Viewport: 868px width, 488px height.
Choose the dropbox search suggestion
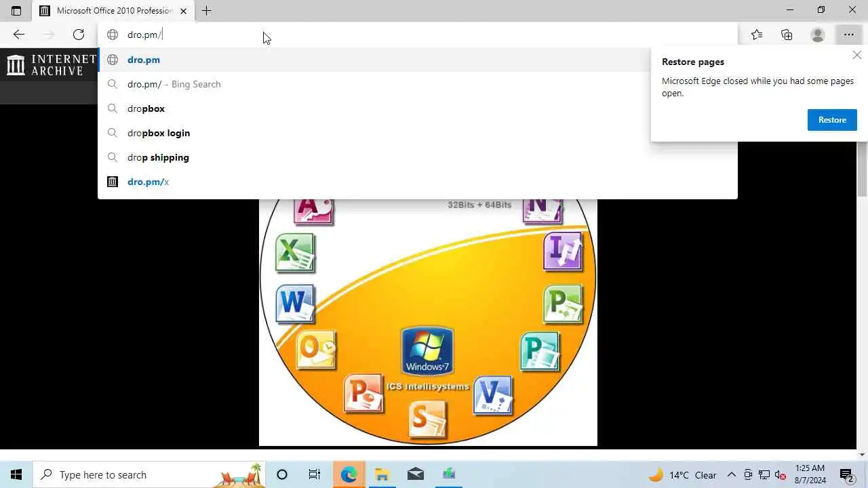418,108
